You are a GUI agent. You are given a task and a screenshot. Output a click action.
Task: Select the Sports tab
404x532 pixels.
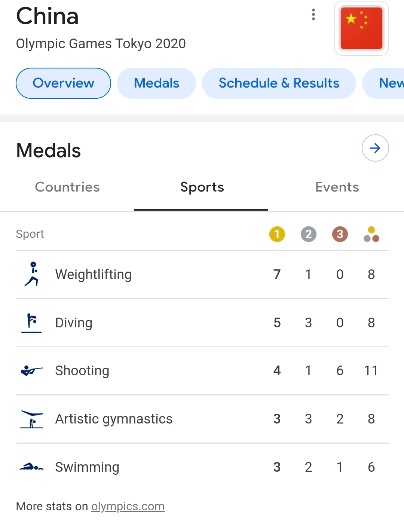point(202,187)
